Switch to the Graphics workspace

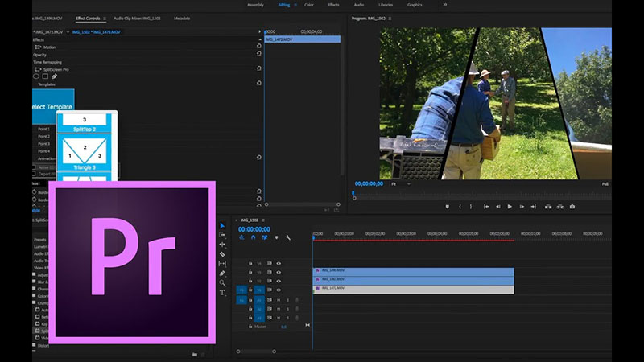[x=415, y=5]
